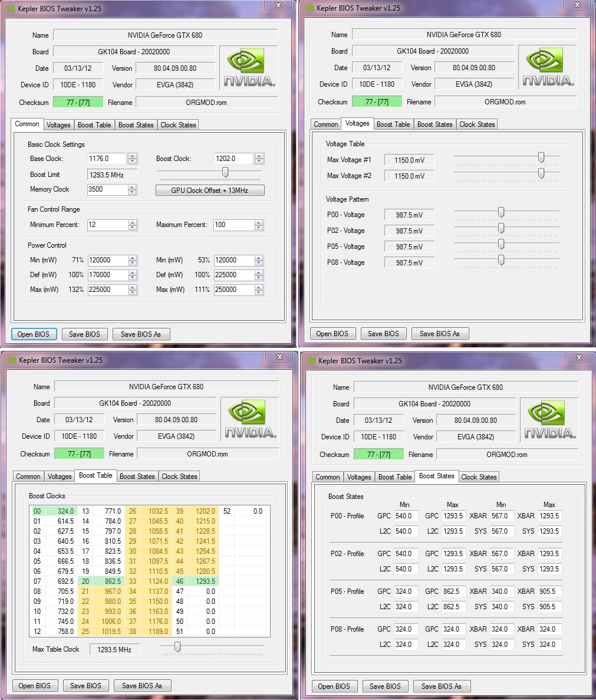The image size is (596, 700).
Task: Open the Boost Table tab in the top-left window
Action: pos(94,125)
